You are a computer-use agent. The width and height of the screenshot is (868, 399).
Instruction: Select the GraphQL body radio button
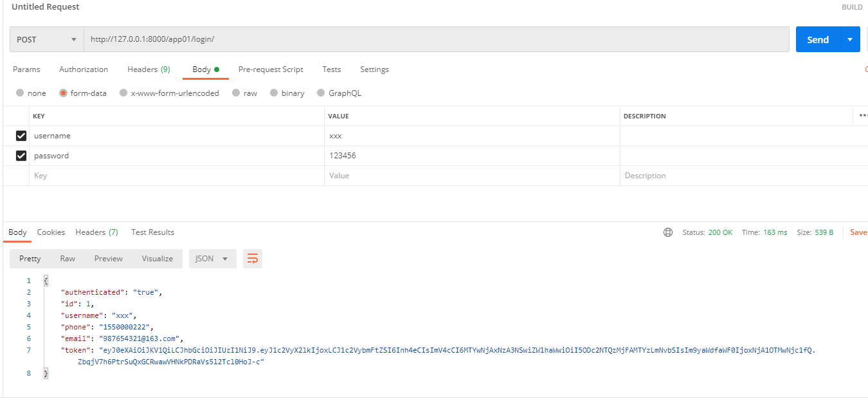(x=321, y=93)
